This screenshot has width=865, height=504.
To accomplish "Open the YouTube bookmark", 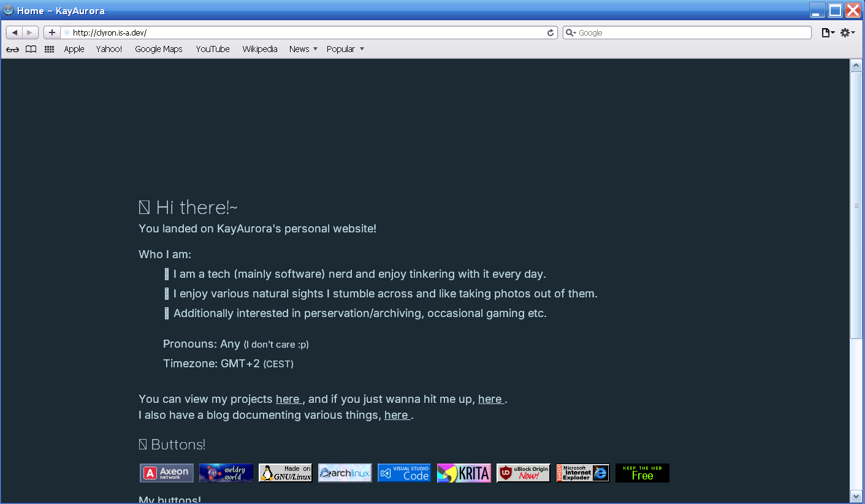I will point(213,49).
